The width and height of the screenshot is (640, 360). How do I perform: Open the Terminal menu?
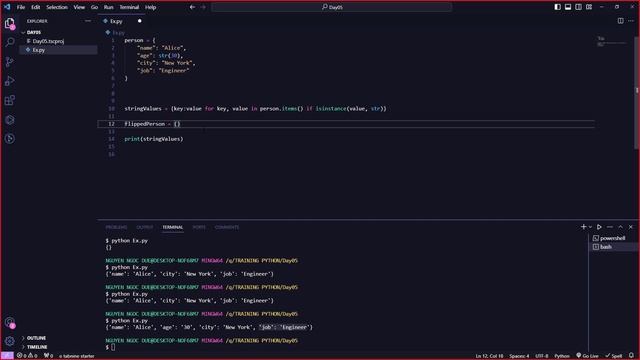click(x=129, y=7)
